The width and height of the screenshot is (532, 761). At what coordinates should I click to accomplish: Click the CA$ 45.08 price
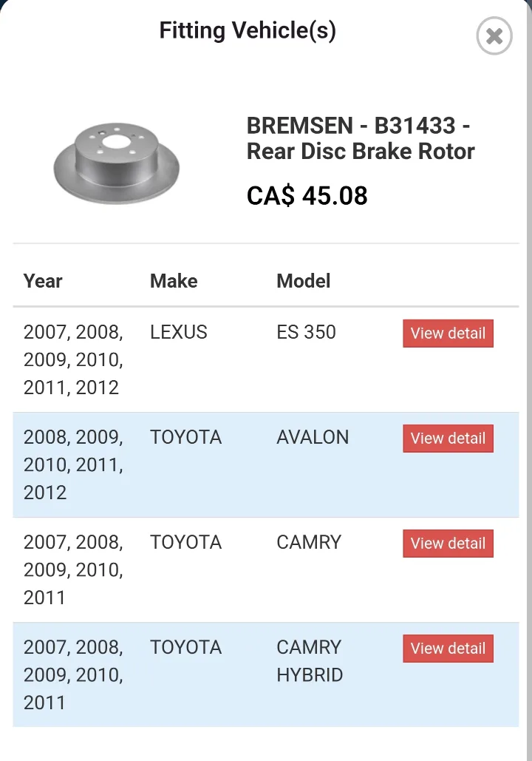(x=307, y=196)
